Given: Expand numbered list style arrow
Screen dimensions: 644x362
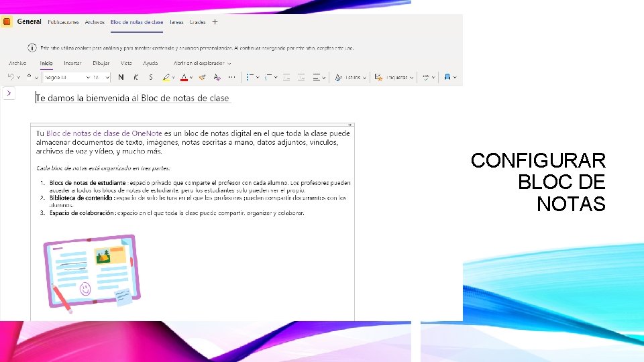Looking at the screenshot, I should (276, 78).
